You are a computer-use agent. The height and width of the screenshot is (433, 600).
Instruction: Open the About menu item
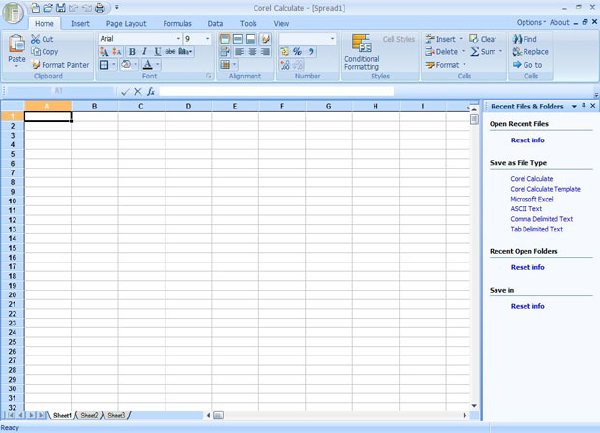pos(559,23)
